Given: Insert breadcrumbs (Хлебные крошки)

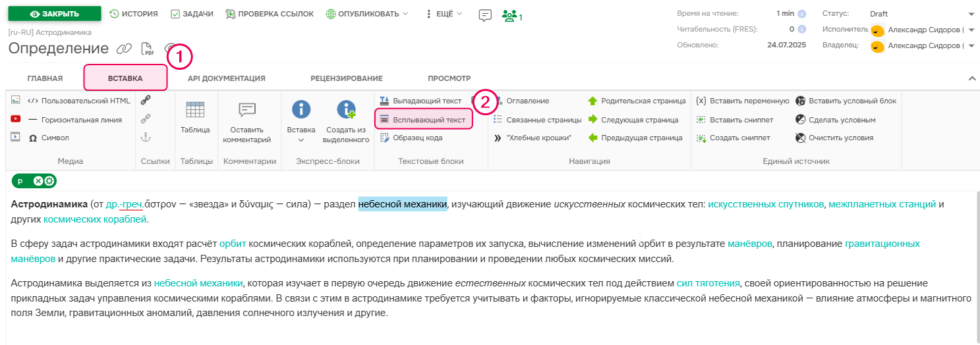Looking at the screenshot, I should click(x=533, y=138).
